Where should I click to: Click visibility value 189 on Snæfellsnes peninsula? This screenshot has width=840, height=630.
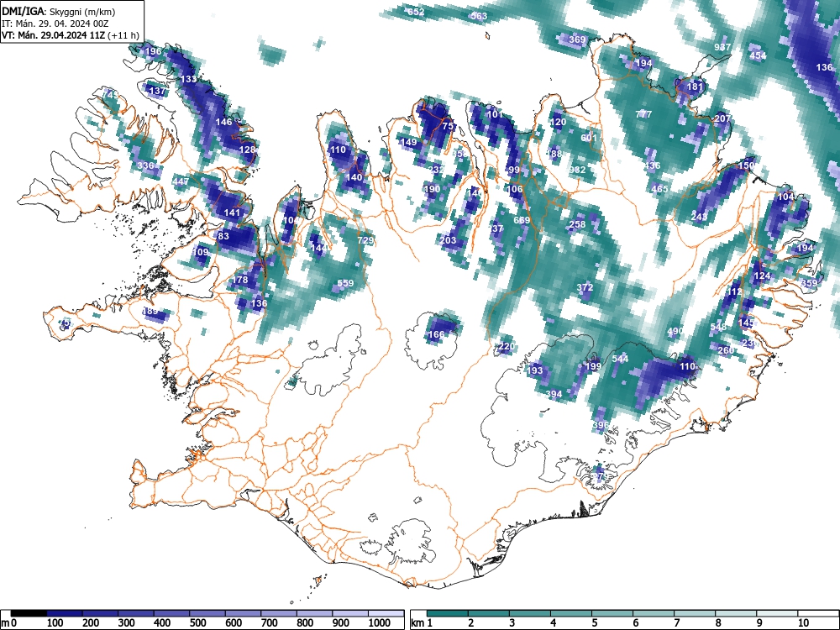point(150,312)
